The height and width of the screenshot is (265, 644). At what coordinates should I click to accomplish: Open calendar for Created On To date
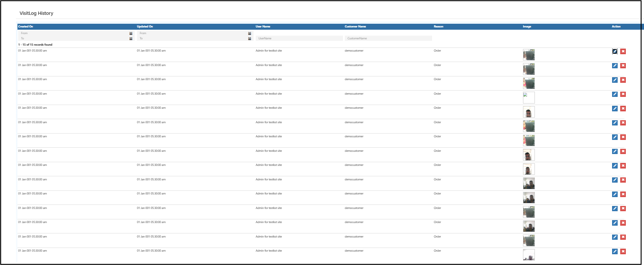point(131,39)
